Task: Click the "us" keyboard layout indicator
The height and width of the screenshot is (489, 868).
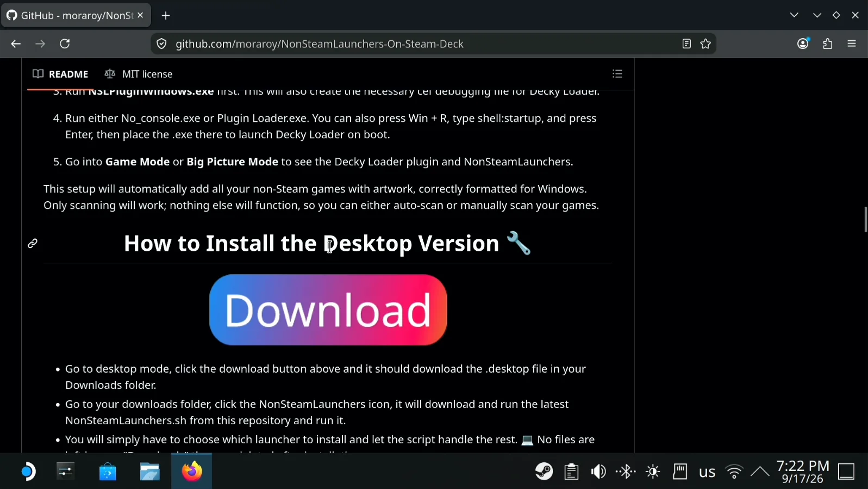Action: coord(707,472)
